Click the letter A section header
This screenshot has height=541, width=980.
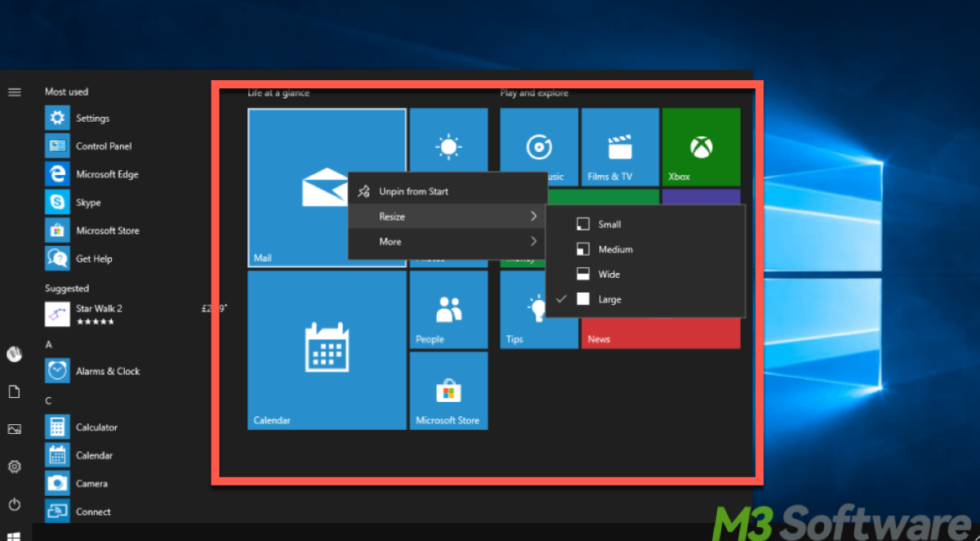pyautogui.click(x=48, y=345)
